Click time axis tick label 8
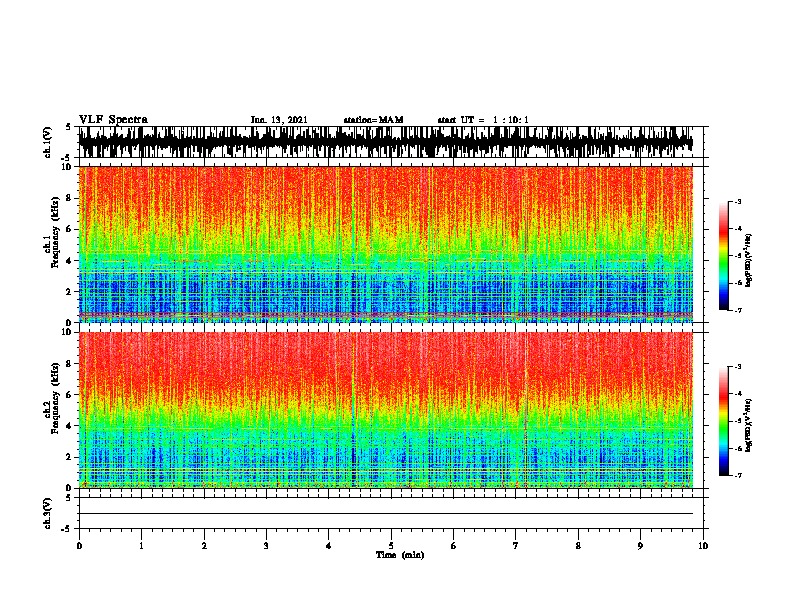This screenshot has width=792, height=612. [578, 546]
